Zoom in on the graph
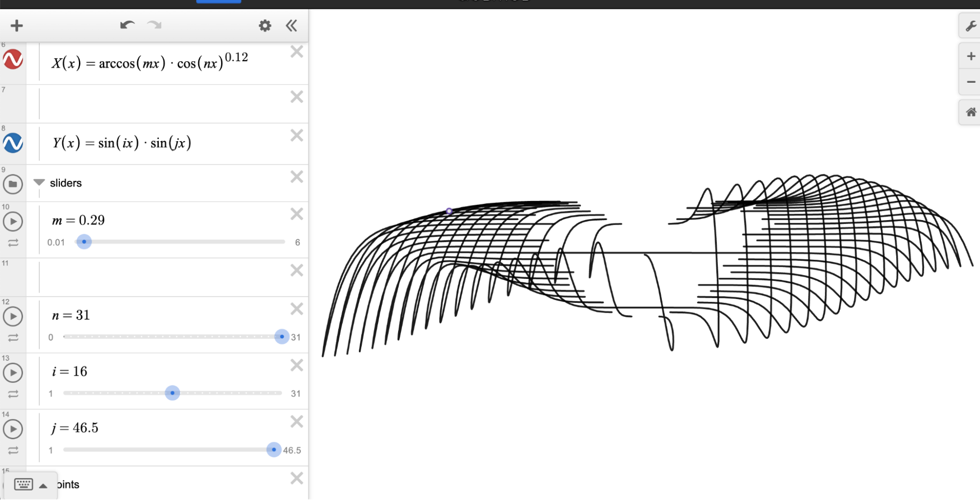Screen dimensions: 980x500 pyautogui.click(x=970, y=56)
